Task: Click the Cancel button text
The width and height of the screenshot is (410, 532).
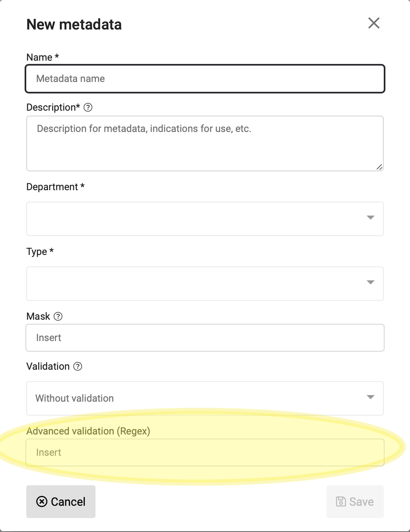Action: [68, 502]
